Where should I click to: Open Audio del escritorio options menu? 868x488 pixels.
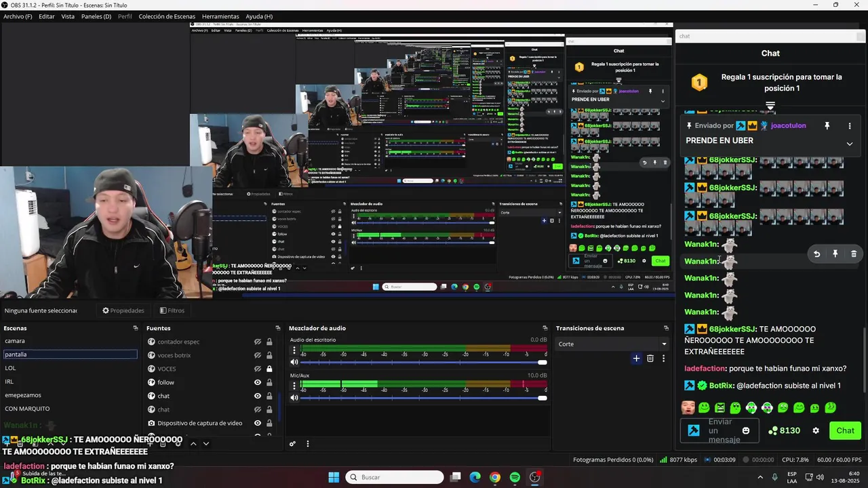tap(294, 350)
